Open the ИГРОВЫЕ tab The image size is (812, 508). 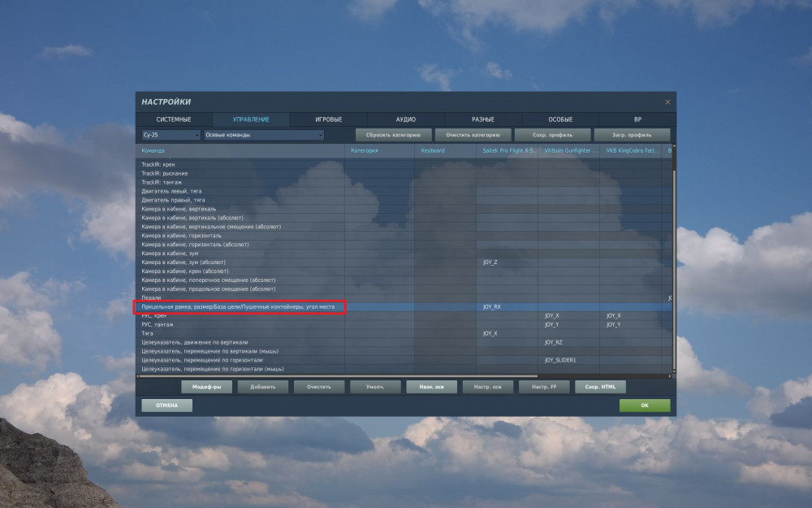[328, 119]
